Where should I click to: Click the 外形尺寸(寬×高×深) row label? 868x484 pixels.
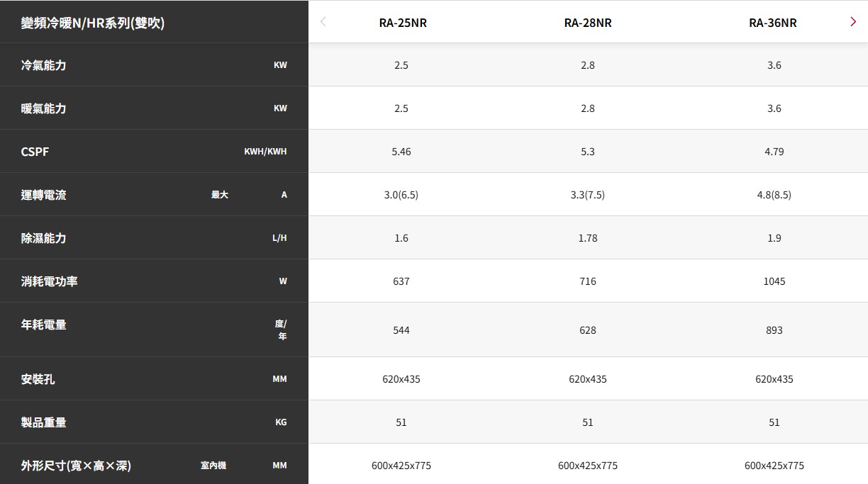pos(76,466)
